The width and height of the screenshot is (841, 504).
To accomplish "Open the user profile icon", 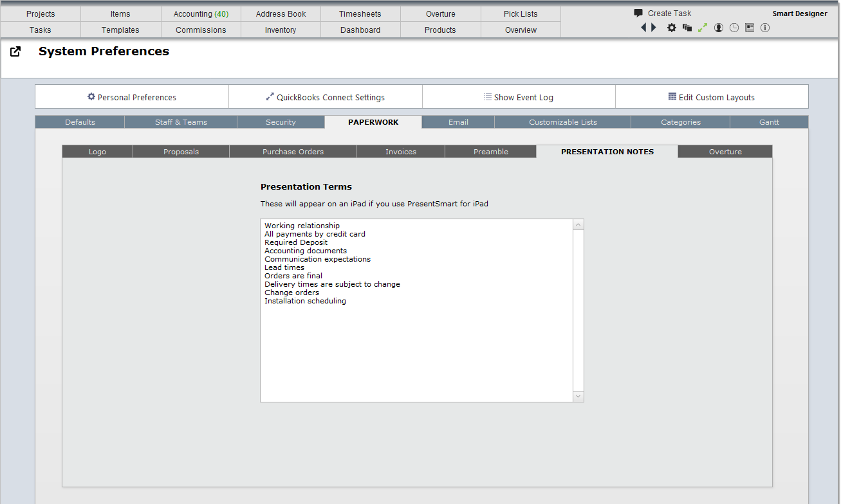I will coord(719,28).
